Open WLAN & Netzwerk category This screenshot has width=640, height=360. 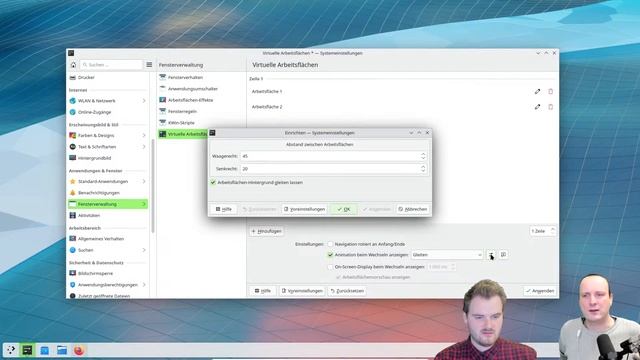(108, 101)
